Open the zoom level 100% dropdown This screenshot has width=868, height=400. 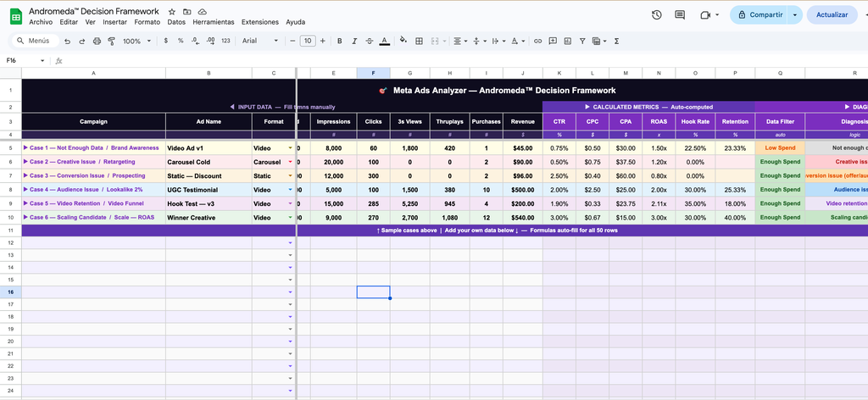tap(136, 41)
